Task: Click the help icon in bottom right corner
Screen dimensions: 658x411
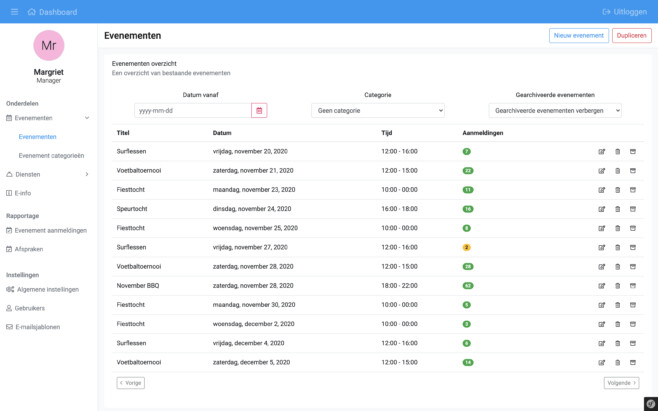Action: 649,402
